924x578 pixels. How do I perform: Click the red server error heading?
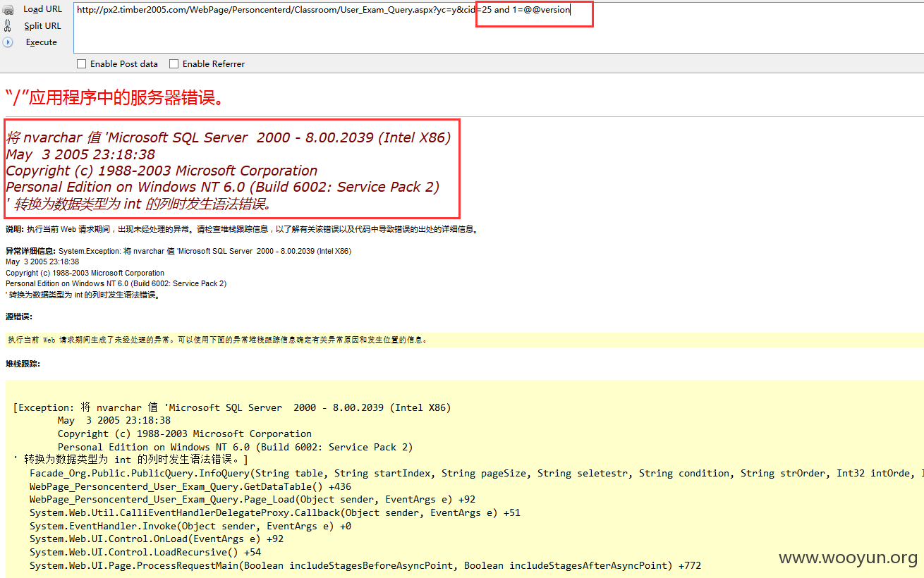point(115,97)
